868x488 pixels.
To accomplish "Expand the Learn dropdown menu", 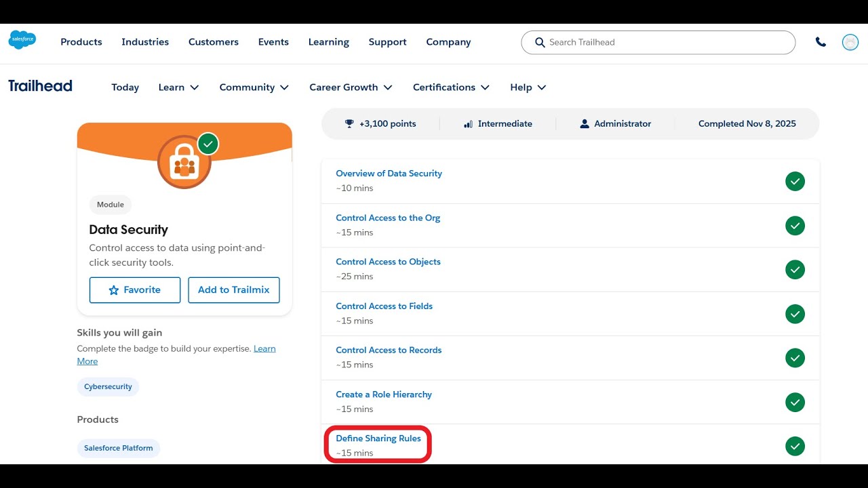I will [x=178, y=87].
